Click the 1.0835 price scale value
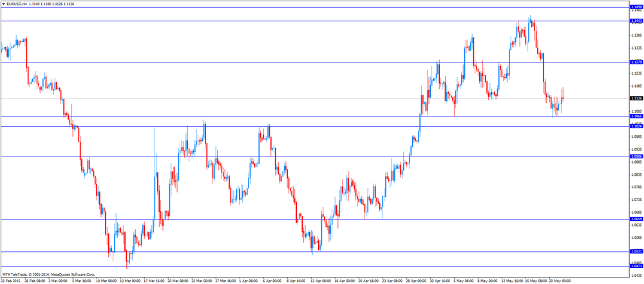 [x=637, y=175]
